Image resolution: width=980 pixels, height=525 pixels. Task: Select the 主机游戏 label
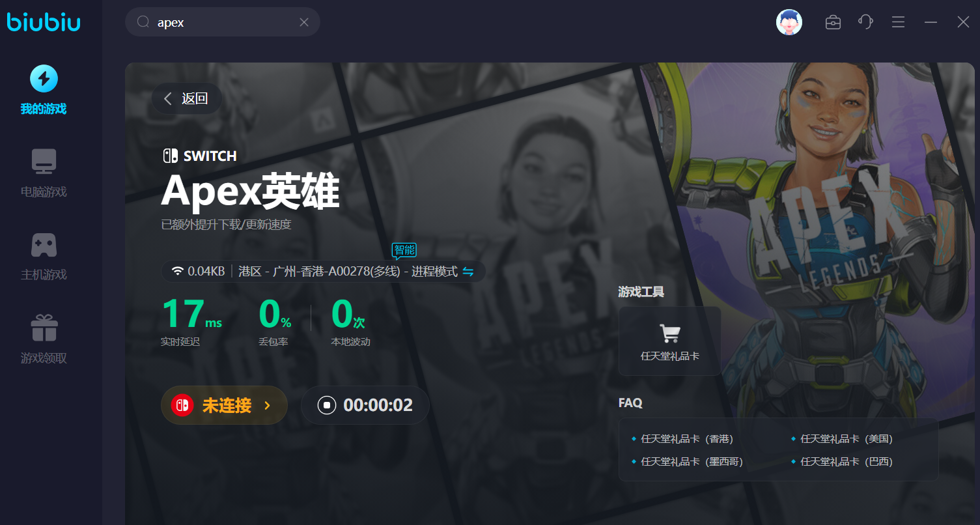pos(44,275)
